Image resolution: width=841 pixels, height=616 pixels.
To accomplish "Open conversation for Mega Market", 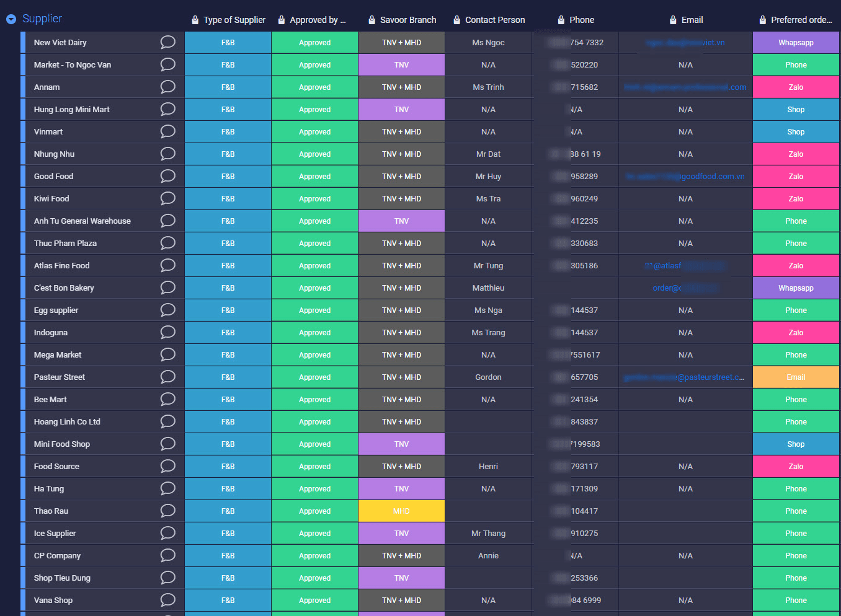I will coord(168,354).
